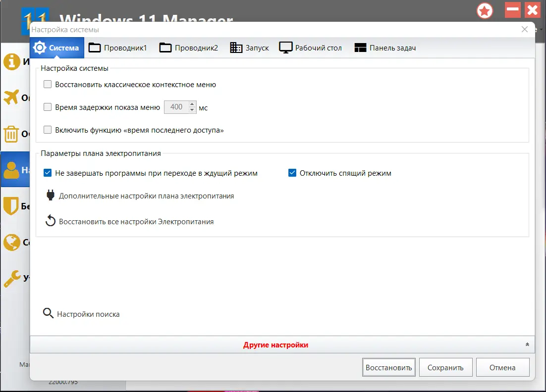Open the Система tab
Image resolution: width=546 pixels, height=392 pixels.
(x=57, y=48)
